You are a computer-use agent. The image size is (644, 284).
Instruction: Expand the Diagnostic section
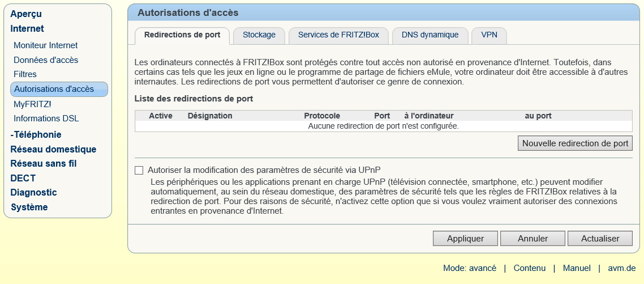coord(34,193)
